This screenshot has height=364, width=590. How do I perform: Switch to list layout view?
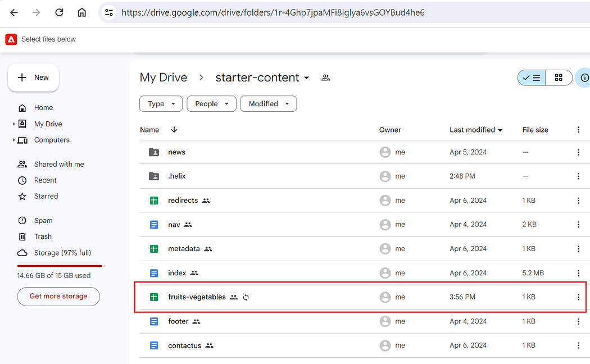click(x=532, y=78)
